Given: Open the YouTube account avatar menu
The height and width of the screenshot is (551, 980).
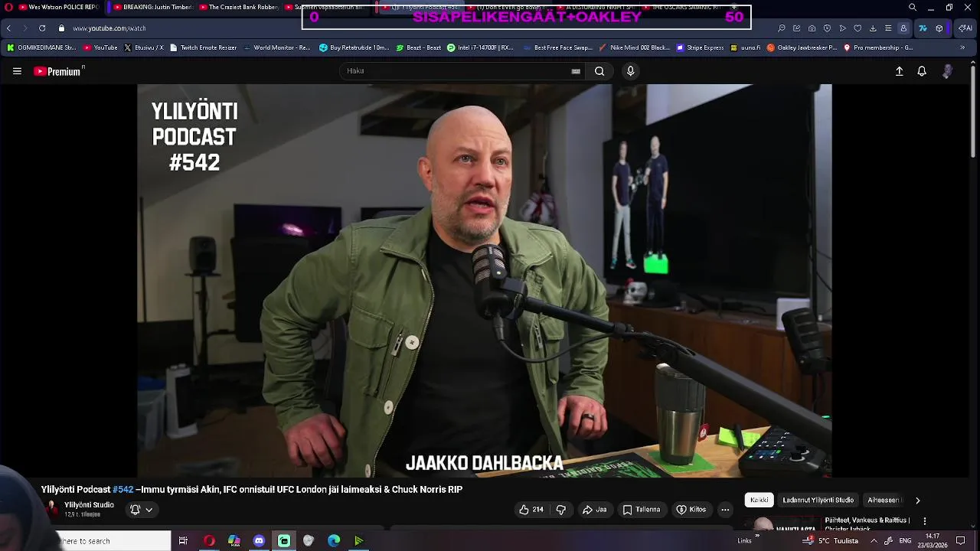Looking at the screenshot, I should [947, 71].
